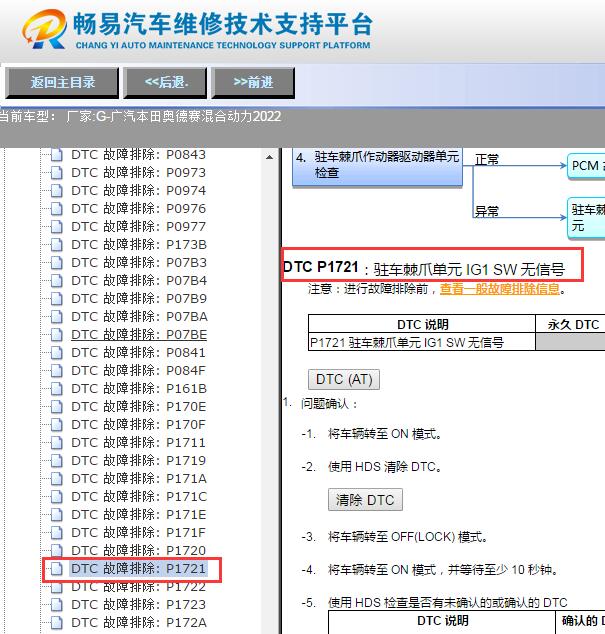Click page icon beside P1723
Image resolution: width=605 pixels, height=634 pixels.
click(57, 604)
